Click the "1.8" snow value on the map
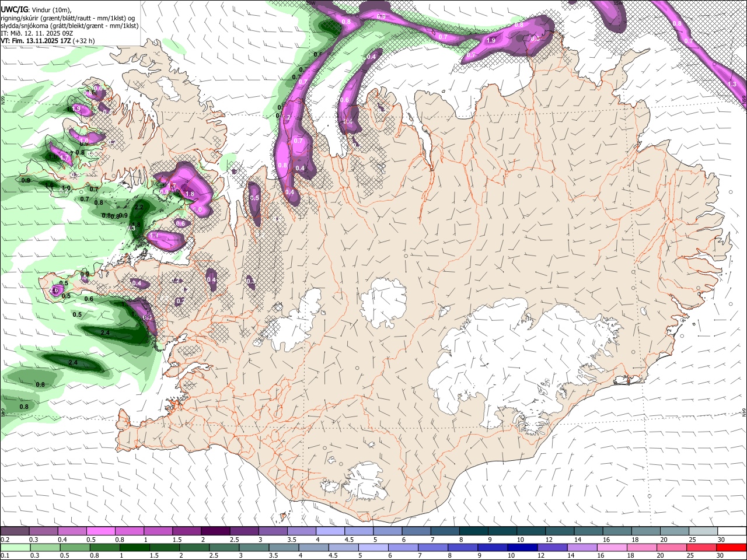The image size is (747, 560). point(189,194)
